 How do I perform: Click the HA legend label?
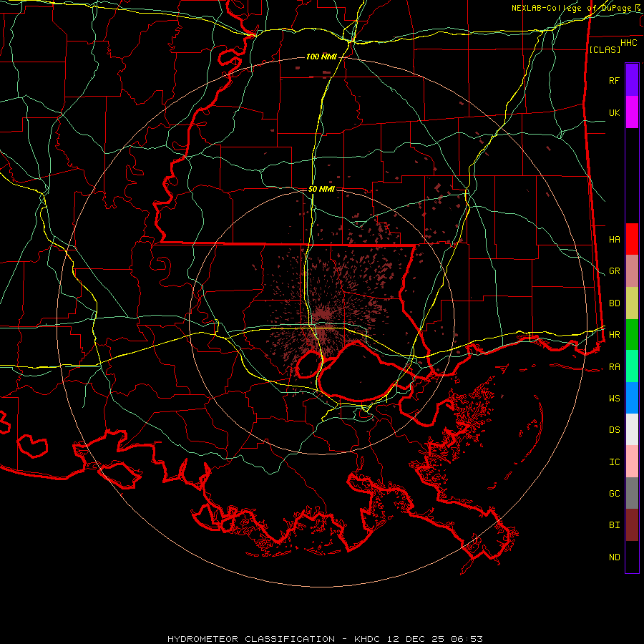(x=614, y=239)
